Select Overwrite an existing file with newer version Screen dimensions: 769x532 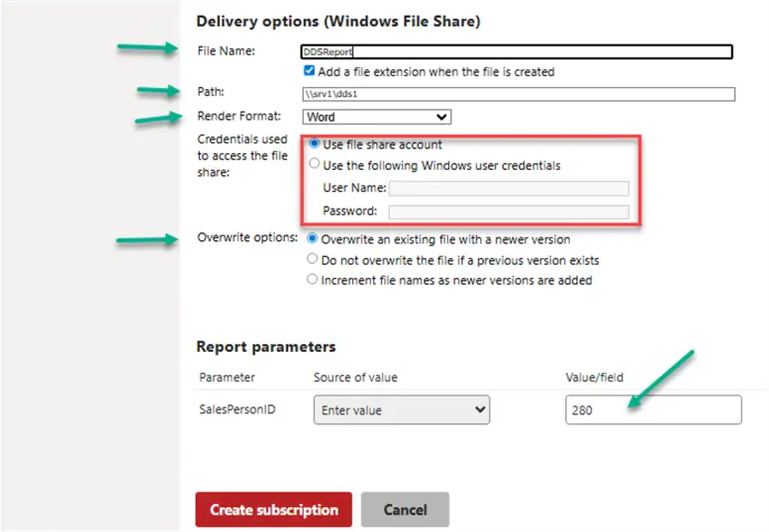point(314,239)
